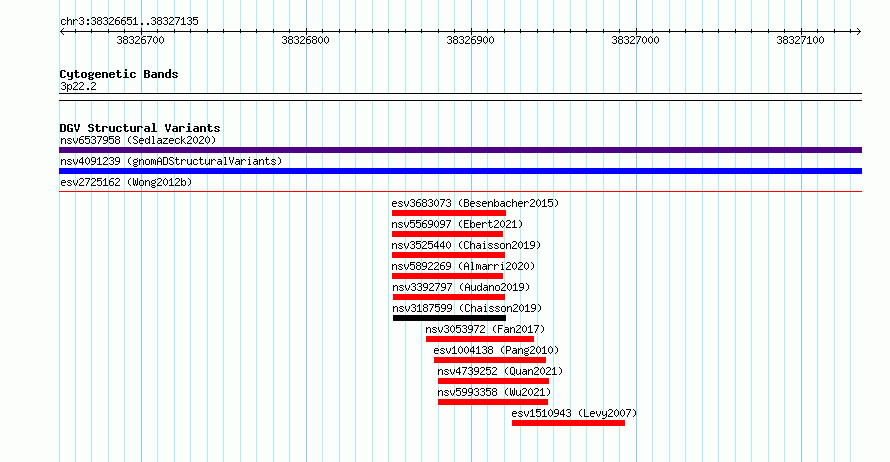Open esv3683073 (Besenbacher2015) variant label
Viewport: 890px width, 462px height.
tap(475, 203)
